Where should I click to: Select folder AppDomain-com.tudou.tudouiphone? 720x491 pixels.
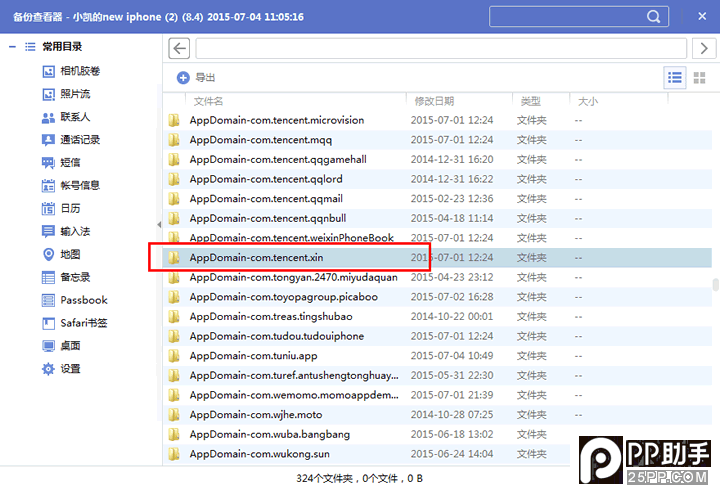(437, 336)
